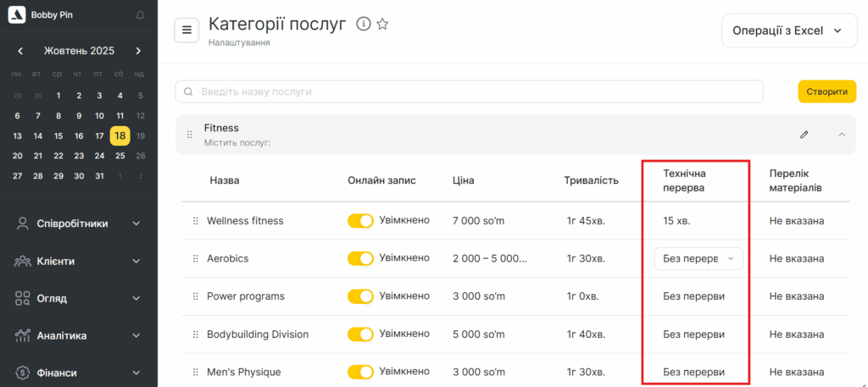
Task: Star the Категорії послуг page as favorite
Action: 382,25
